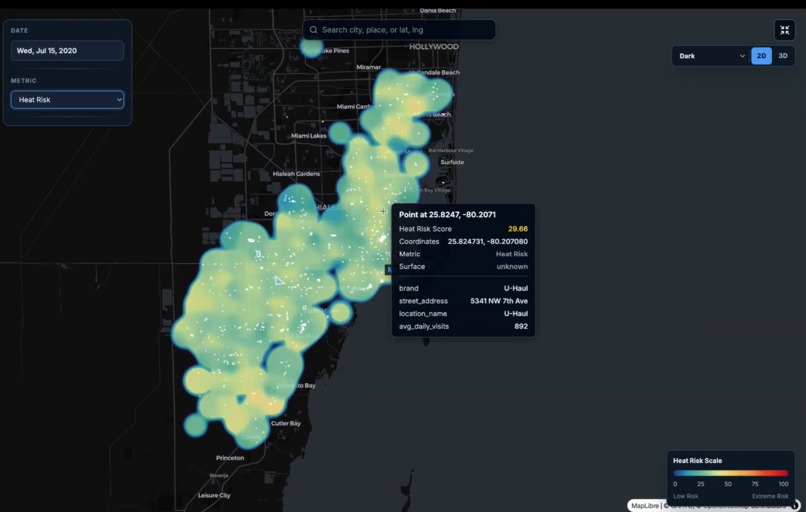Select the triangular outlined polygon on the heatmap

coord(279,280)
